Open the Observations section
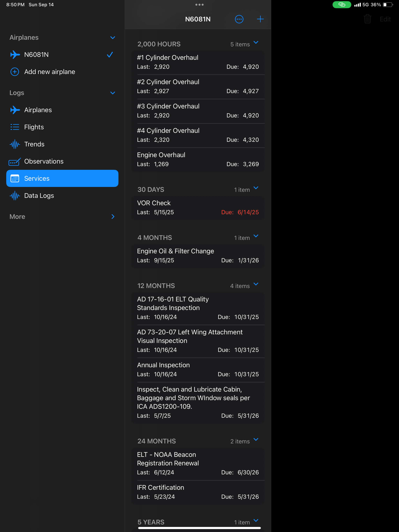399x532 pixels. click(x=62, y=161)
